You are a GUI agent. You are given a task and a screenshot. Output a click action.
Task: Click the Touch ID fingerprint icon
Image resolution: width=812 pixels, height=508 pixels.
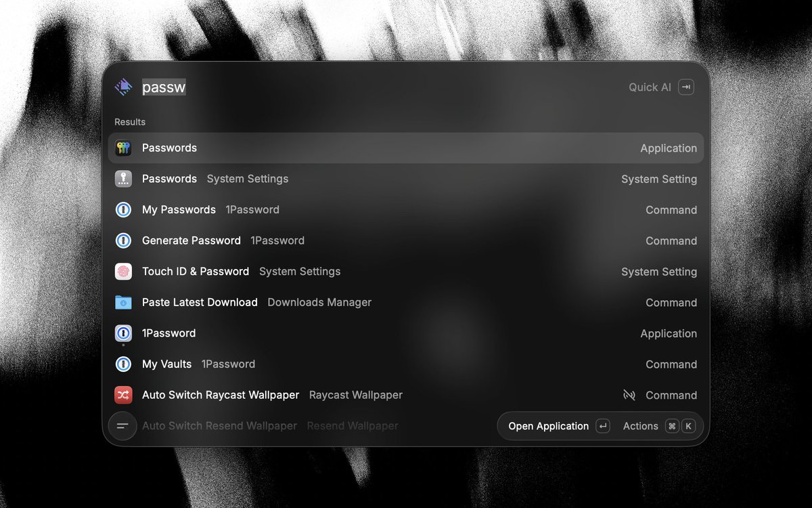coord(123,272)
